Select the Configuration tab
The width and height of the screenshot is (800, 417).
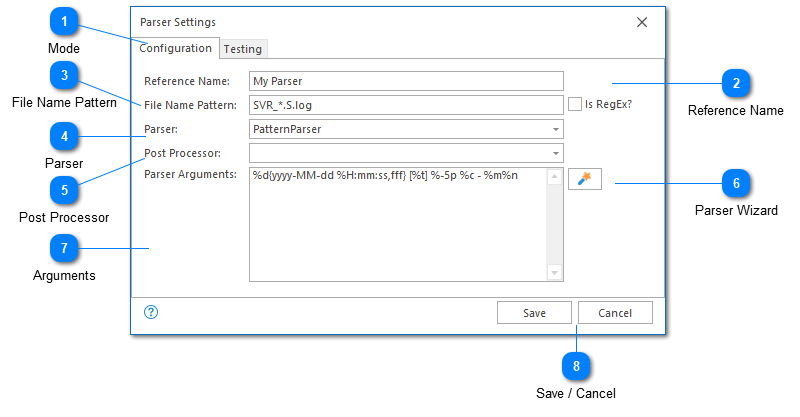pyautogui.click(x=176, y=48)
